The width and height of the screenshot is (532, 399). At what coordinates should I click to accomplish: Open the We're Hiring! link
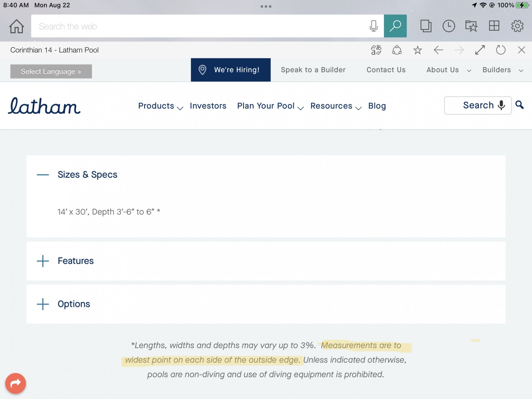coord(231,70)
